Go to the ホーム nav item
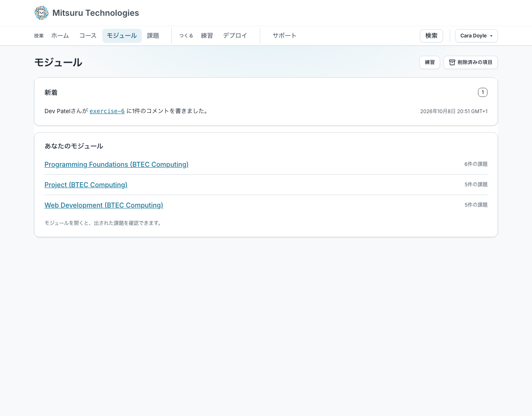Viewport: 532px width, 416px height. [60, 36]
